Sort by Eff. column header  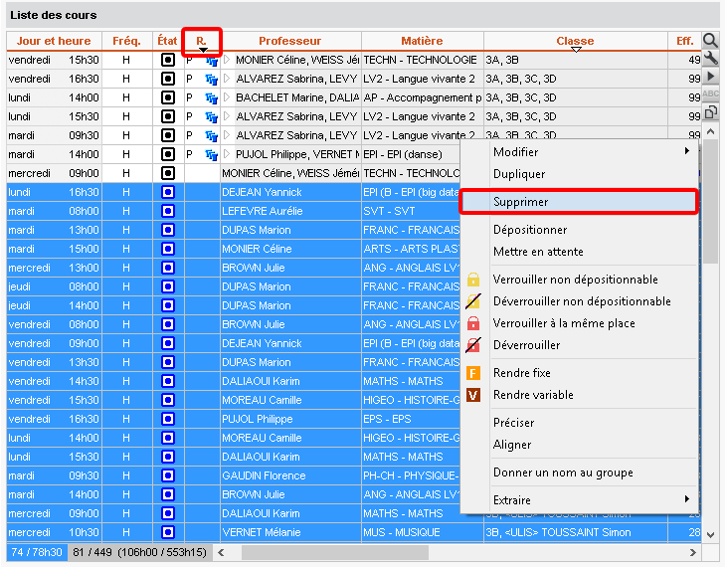(685, 41)
